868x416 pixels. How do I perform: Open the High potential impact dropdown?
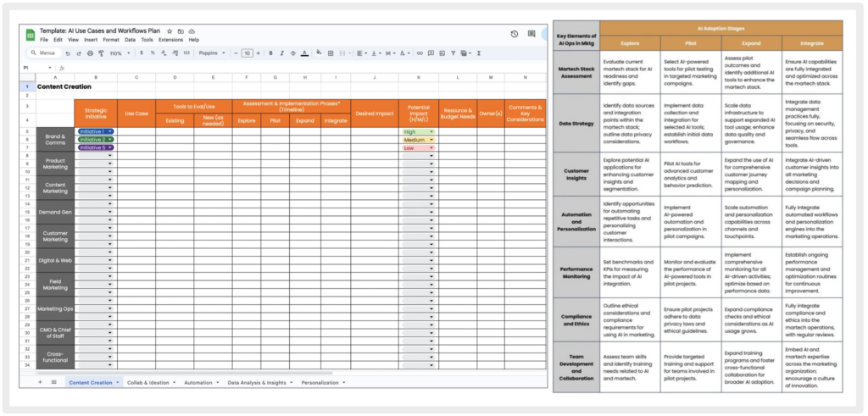431,132
